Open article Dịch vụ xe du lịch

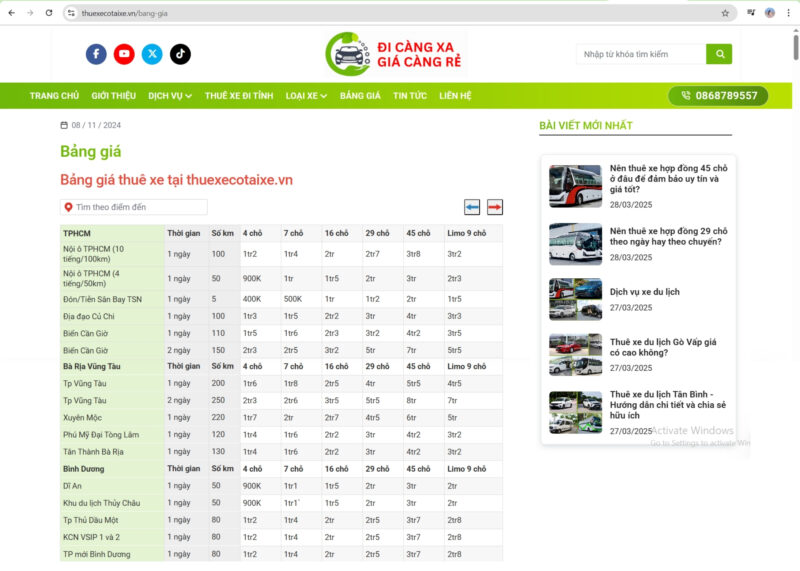pyautogui.click(x=645, y=292)
